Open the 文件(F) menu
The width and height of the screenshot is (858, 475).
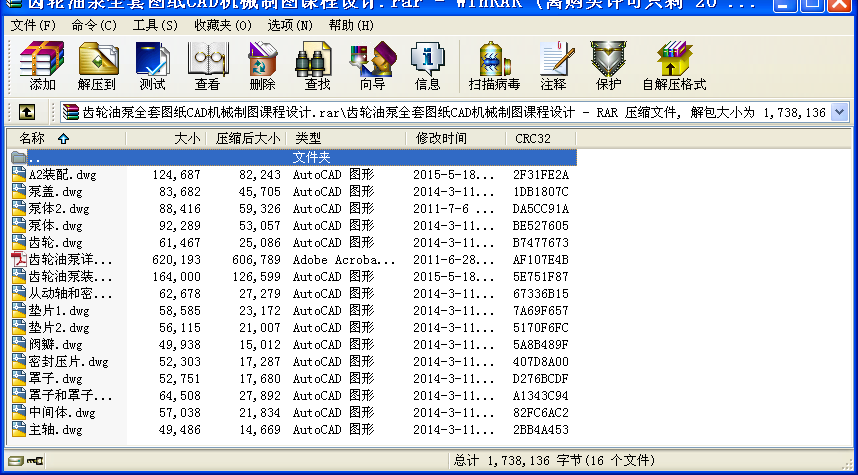[x=34, y=25]
